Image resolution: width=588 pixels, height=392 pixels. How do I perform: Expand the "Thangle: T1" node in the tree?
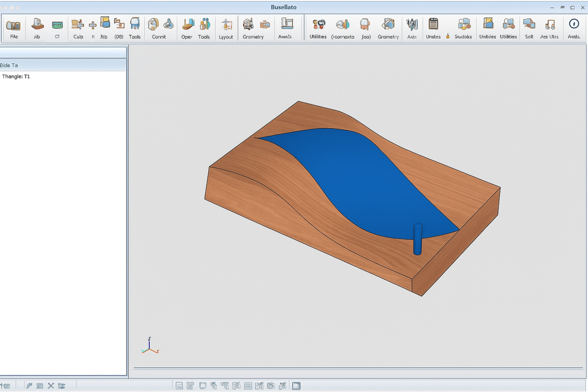pos(16,76)
